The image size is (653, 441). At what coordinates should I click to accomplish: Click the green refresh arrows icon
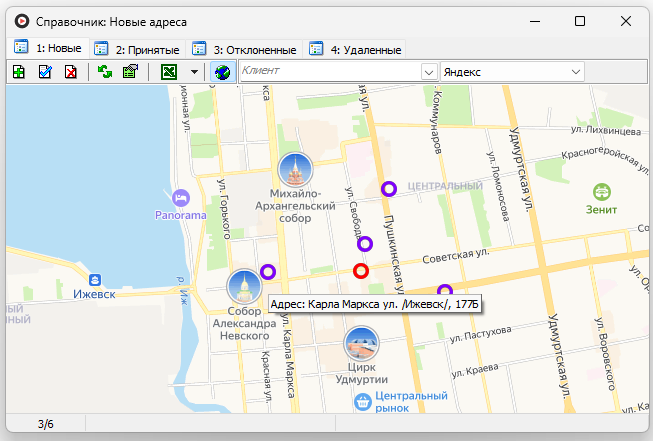[104, 72]
